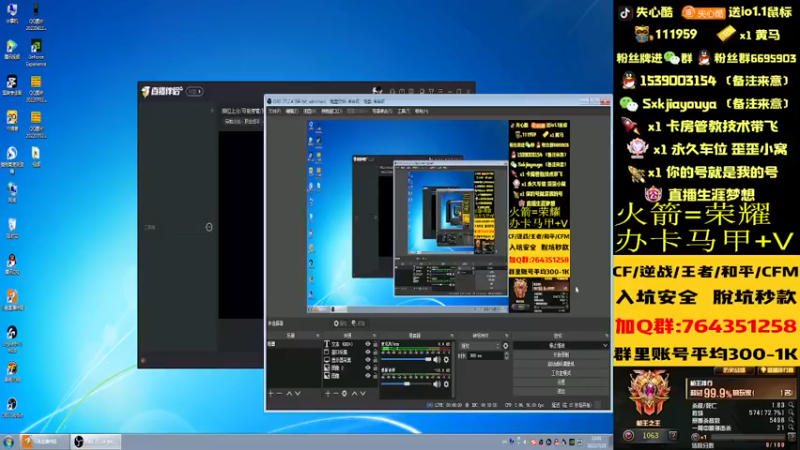Hide the 图像 2 source
This screenshot has height=450, width=800.
[x=367, y=368]
